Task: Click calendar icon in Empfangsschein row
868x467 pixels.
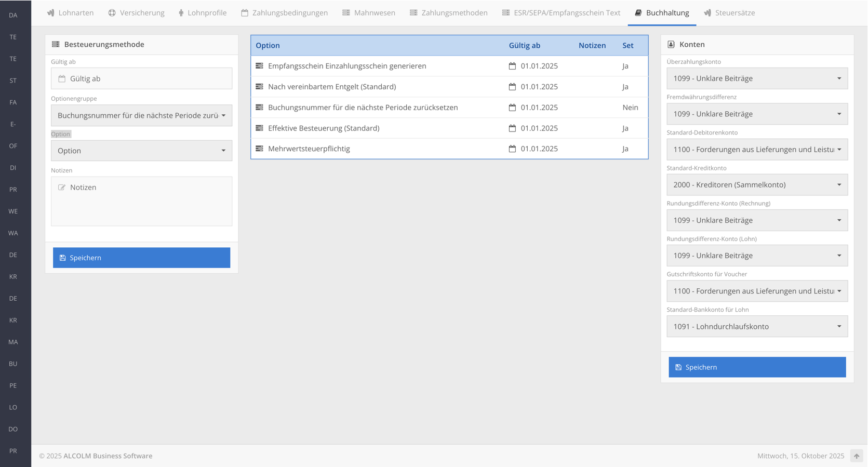Action: point(512,66)
